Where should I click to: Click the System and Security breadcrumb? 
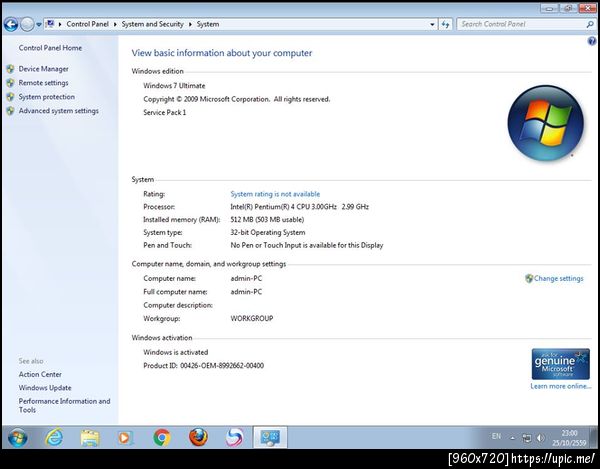click(153, 24)
